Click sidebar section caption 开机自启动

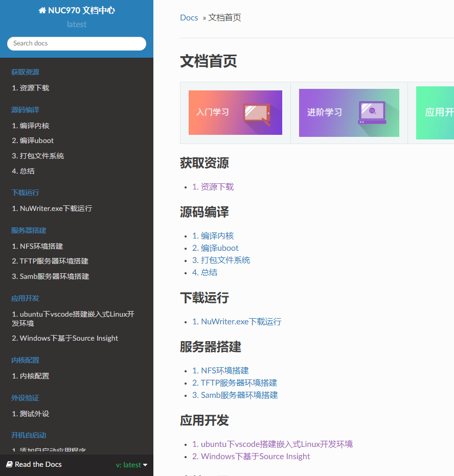coord(29,435)
